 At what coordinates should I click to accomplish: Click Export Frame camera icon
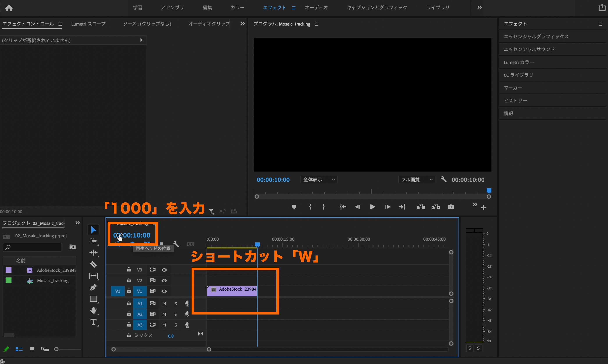451,207
